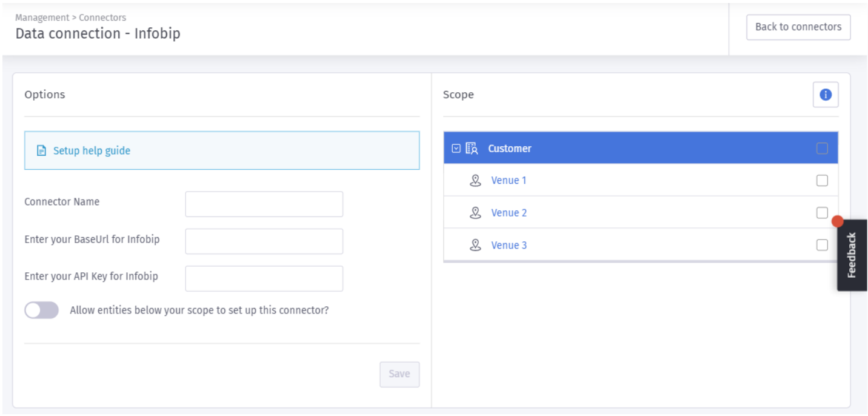Viewport: 868px width, 416px height.
Task: Click the Enter your API Key for Infobip label
Action: click(91, 276)
